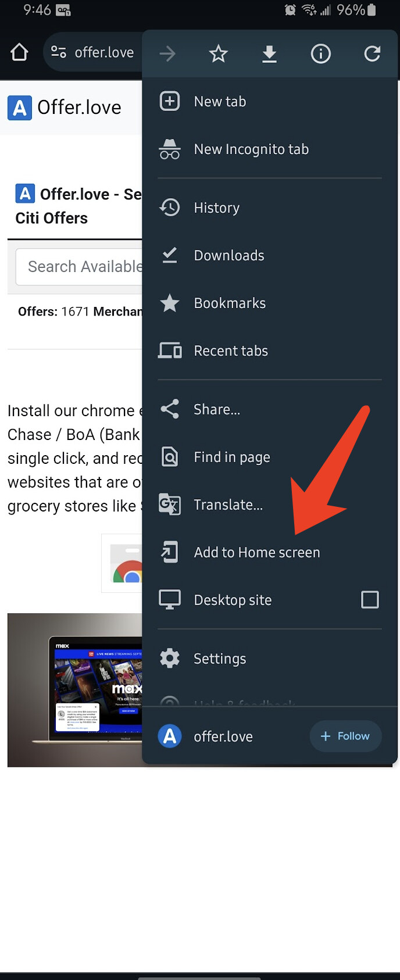Open Translate… option
The width and height of the screenshot is (400, 980).
[x=270, y=505]
